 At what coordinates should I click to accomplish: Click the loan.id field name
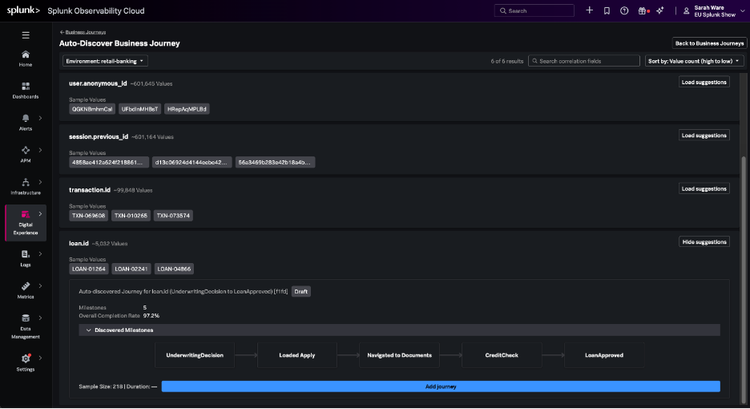78,243
